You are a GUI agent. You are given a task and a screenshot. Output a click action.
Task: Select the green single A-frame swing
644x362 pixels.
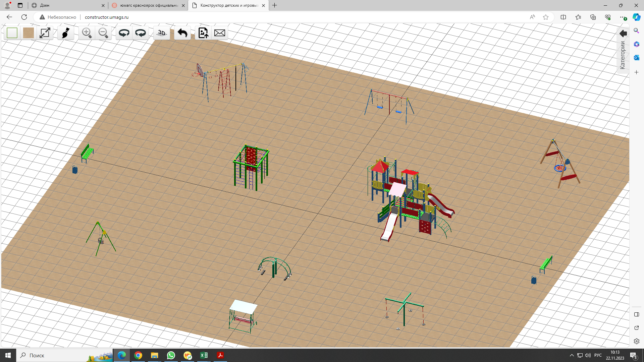pos(101,238)
